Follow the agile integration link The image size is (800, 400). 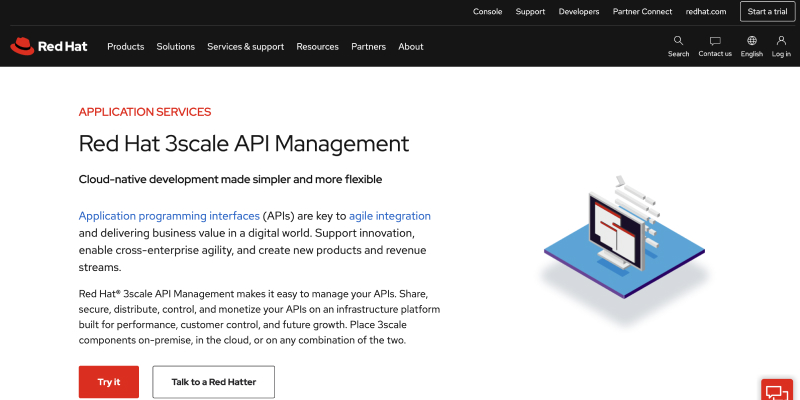390,216
